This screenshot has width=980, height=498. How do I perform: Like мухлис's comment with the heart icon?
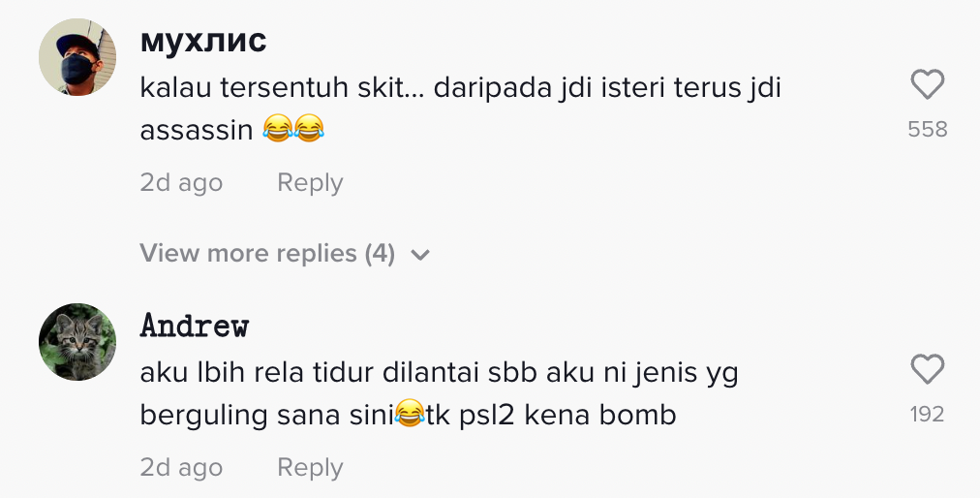928,86
